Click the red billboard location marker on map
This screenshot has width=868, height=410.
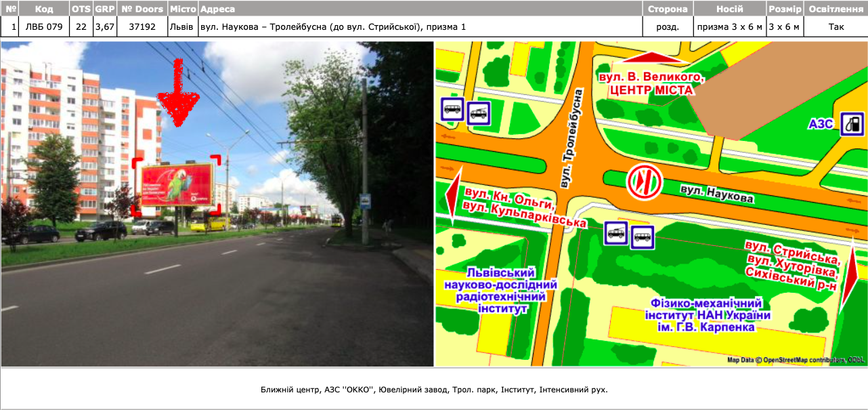pos(643,182)
